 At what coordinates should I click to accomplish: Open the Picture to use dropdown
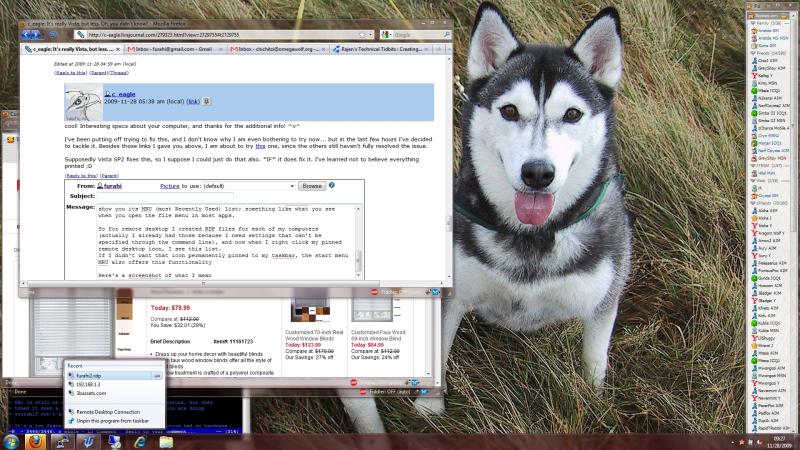291,186
